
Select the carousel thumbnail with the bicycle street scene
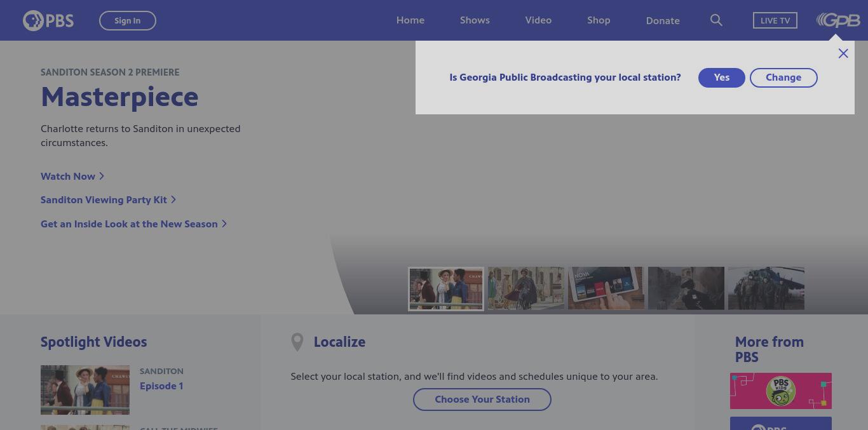pyautogui.click(x=526, y=288)
